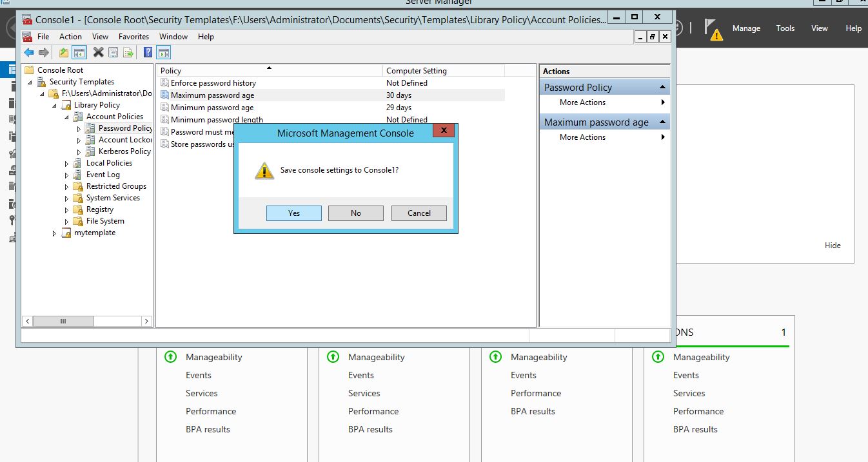Click green Manageability status icon in last tile
The image size is (868, 462).
pos(658,356)
